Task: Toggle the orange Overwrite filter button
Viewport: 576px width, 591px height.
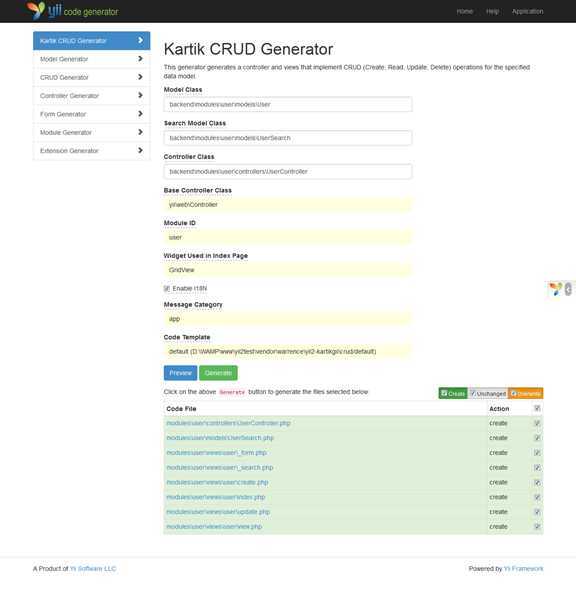Action: pos(525,393)
